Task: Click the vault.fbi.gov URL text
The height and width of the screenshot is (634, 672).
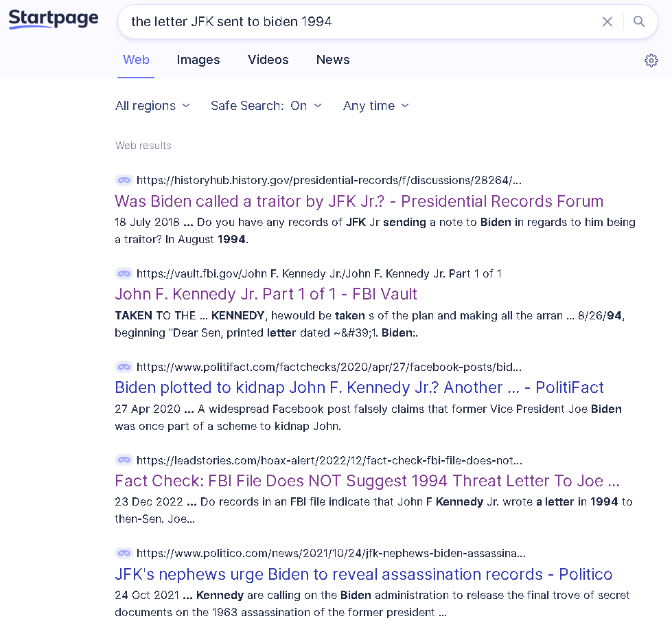Action: click(x=319, y=273)
